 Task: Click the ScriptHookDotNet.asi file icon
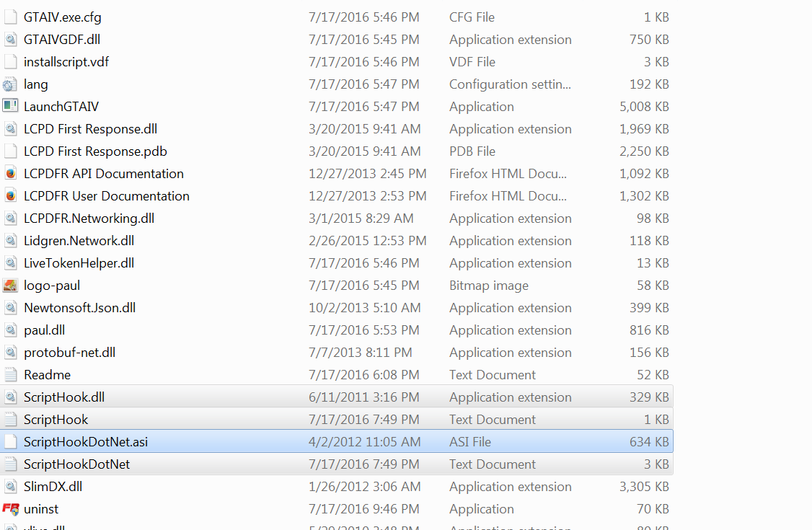(x=10, y=442)
